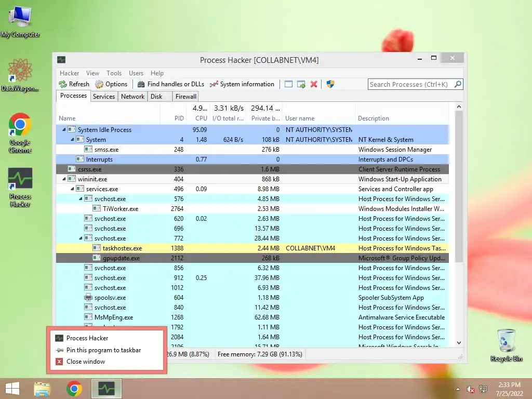This screenshot has width=532, height=399.
Task: Open Google Chrome from the taskbar
Action: (74, 389)
